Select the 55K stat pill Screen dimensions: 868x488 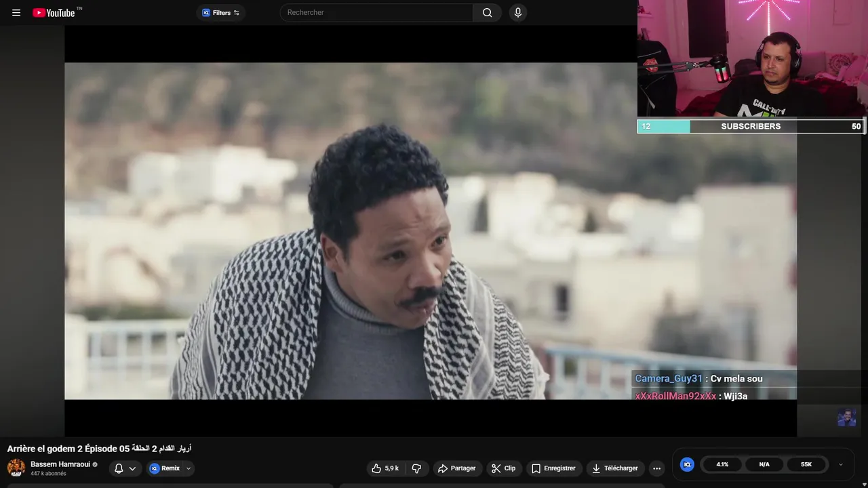[x=806, y=464]
